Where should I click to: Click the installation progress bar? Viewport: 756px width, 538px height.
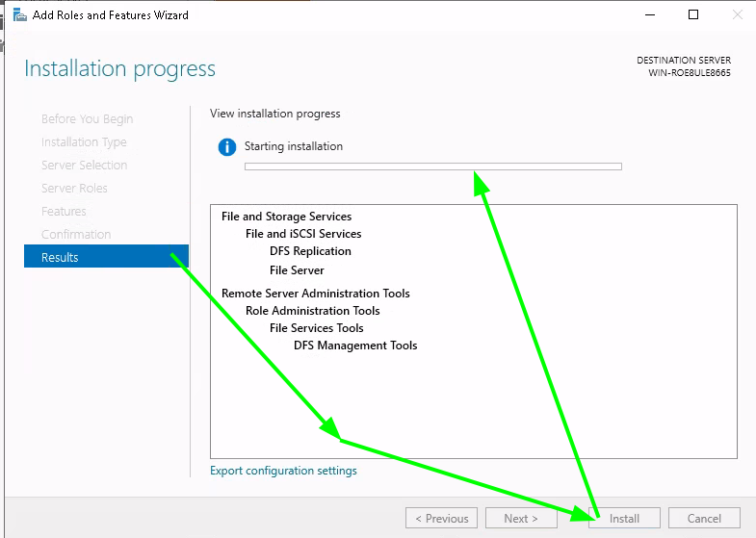click(x=433, y=167)
